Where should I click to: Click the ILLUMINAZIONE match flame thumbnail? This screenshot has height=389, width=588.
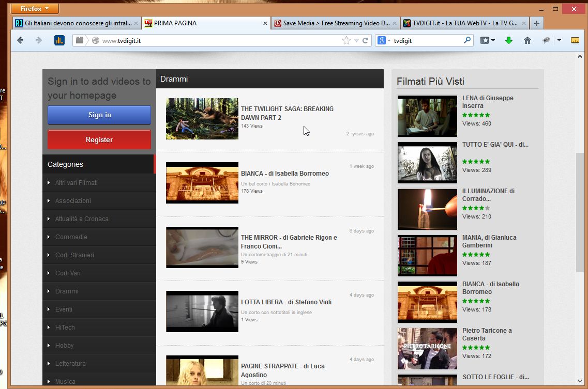coord(427,209)
